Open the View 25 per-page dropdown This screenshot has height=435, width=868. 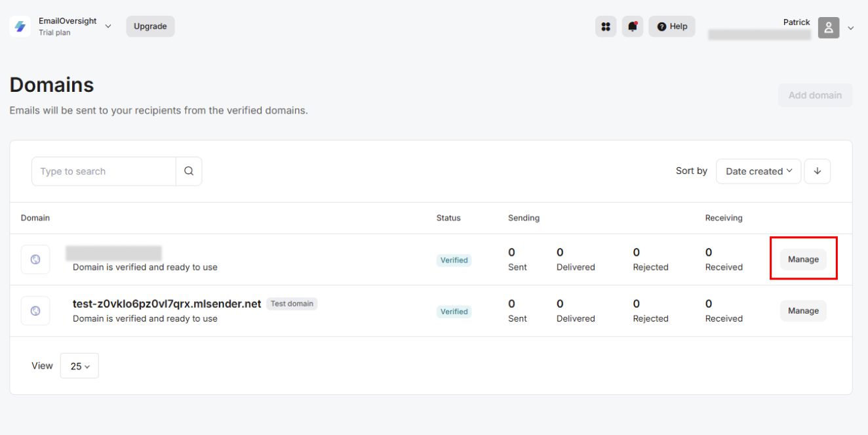(x=79, y=366)
